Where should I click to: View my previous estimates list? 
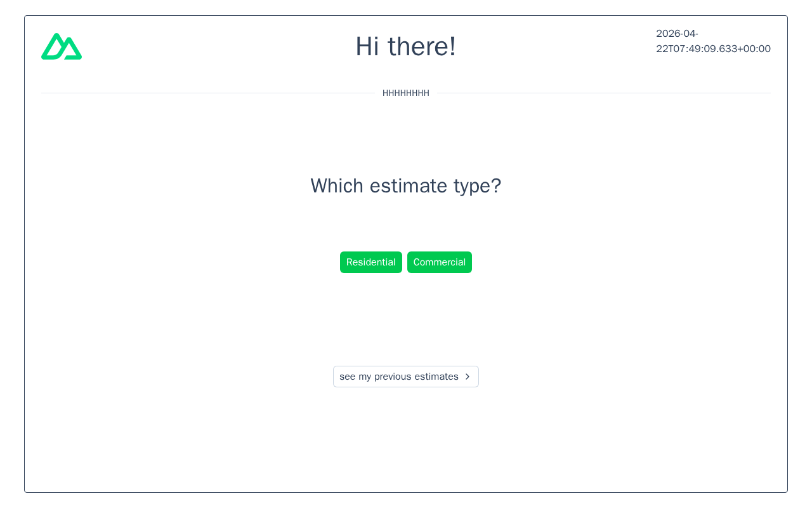click(399, 377)
